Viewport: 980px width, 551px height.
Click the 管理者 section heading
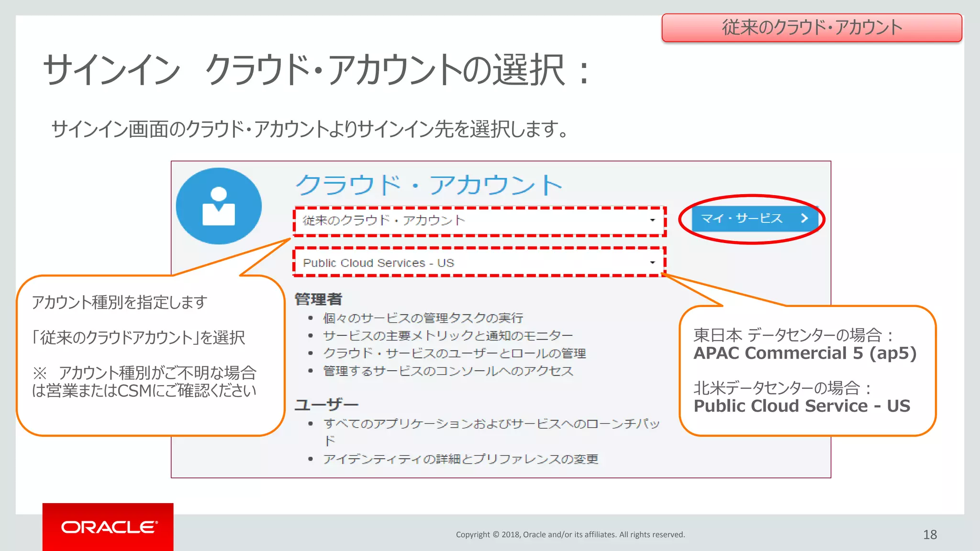click(x=318, y=299)
